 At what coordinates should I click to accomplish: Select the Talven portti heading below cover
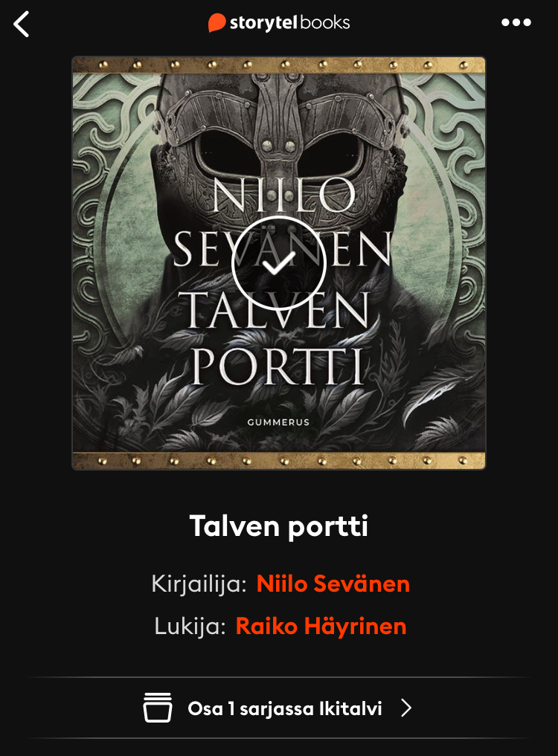click(x=279, y=526)
